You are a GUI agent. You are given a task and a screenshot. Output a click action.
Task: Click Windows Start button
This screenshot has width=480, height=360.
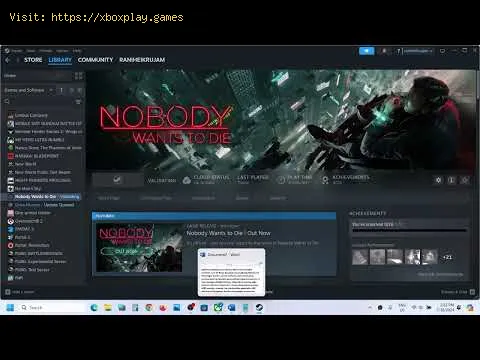pyautogui.click(x=10, y=308)
